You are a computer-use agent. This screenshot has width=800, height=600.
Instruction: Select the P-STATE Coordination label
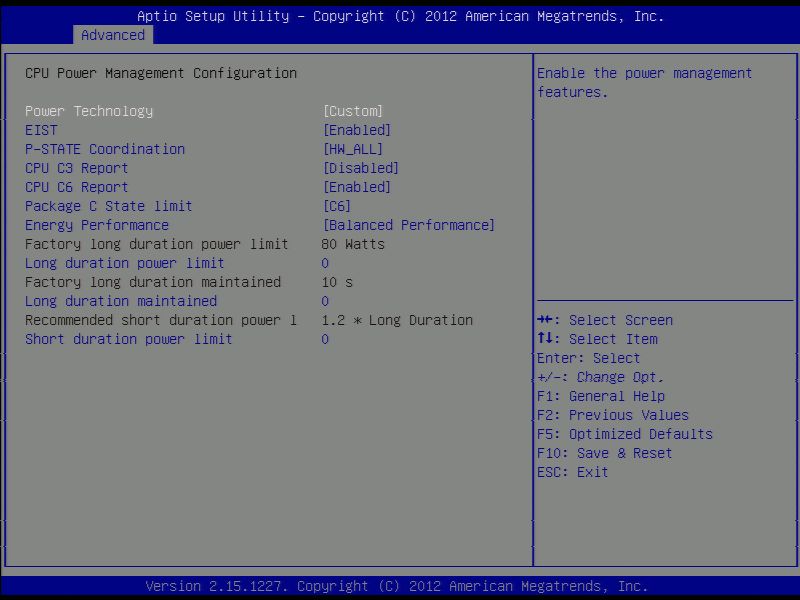tap(105, 149)
